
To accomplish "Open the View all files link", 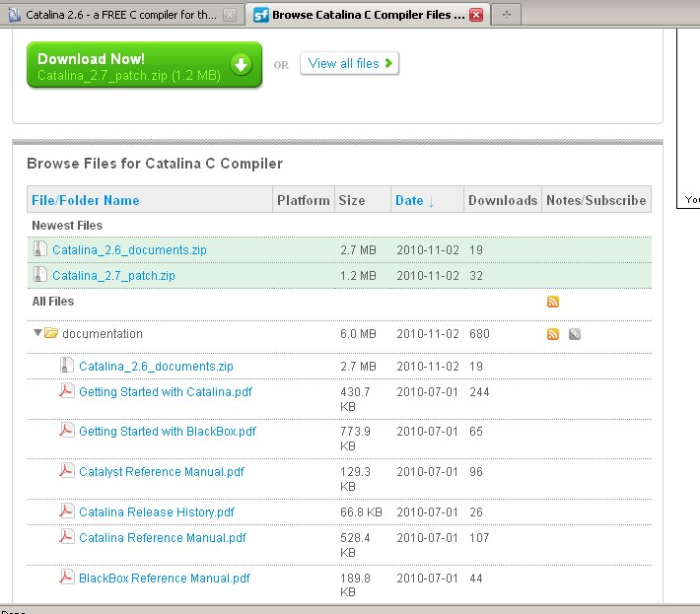I will click(350, 63).
